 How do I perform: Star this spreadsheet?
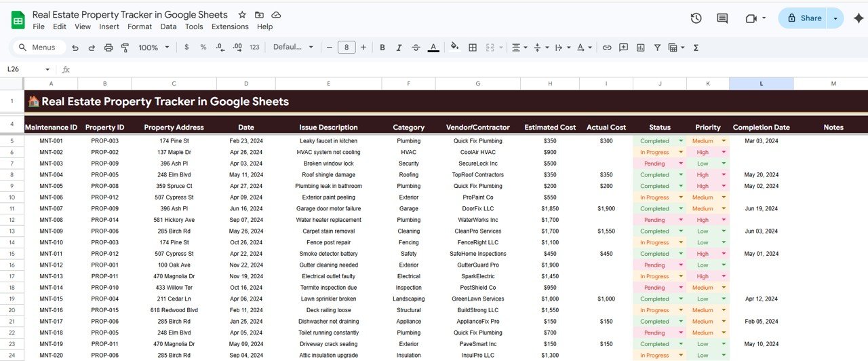(x=242, y=15)
